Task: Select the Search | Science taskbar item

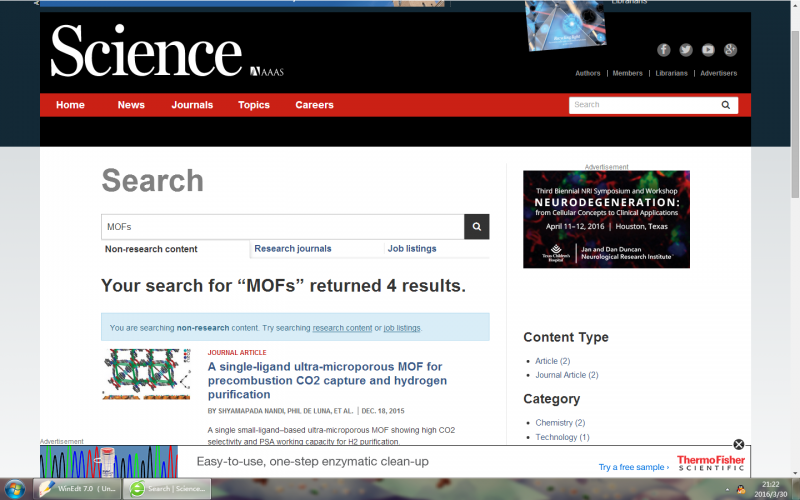Action: tap(167, 489)
